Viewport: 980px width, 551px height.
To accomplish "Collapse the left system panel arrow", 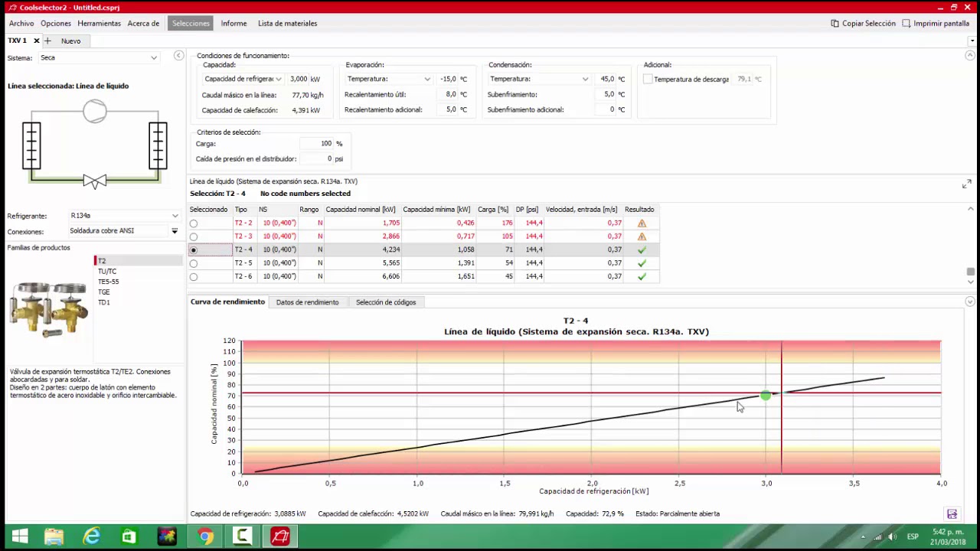I will tap(178, 55).
